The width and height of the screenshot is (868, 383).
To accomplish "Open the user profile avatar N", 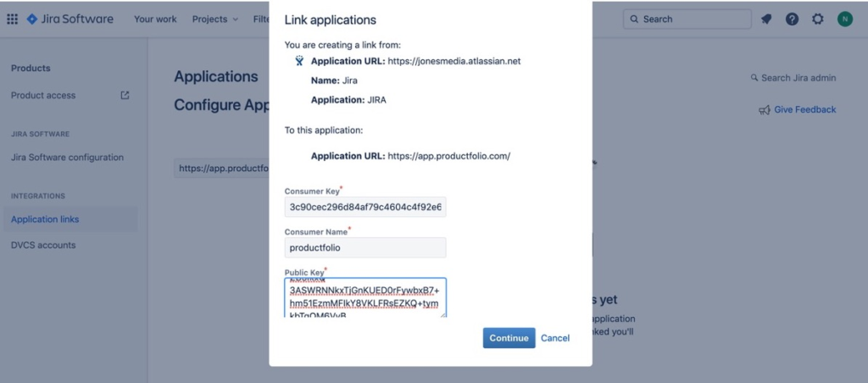I will (845, 19).
